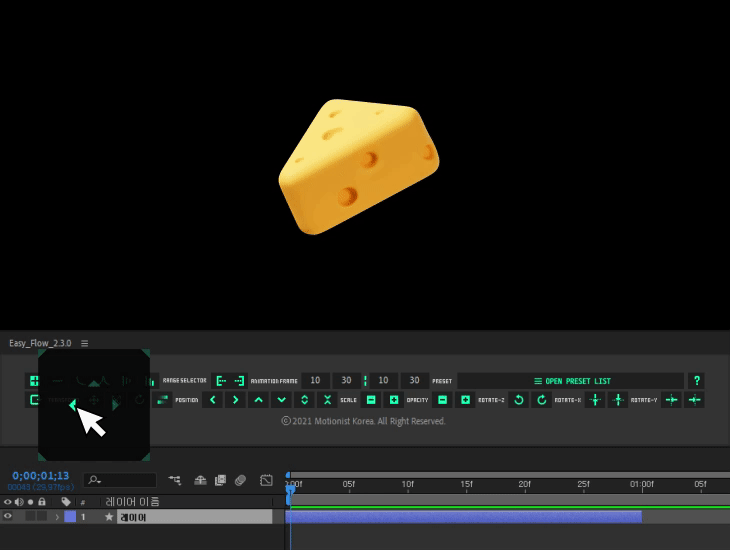Open the Easy Flow preset list
730x550 pixels.
coord(571,381)
